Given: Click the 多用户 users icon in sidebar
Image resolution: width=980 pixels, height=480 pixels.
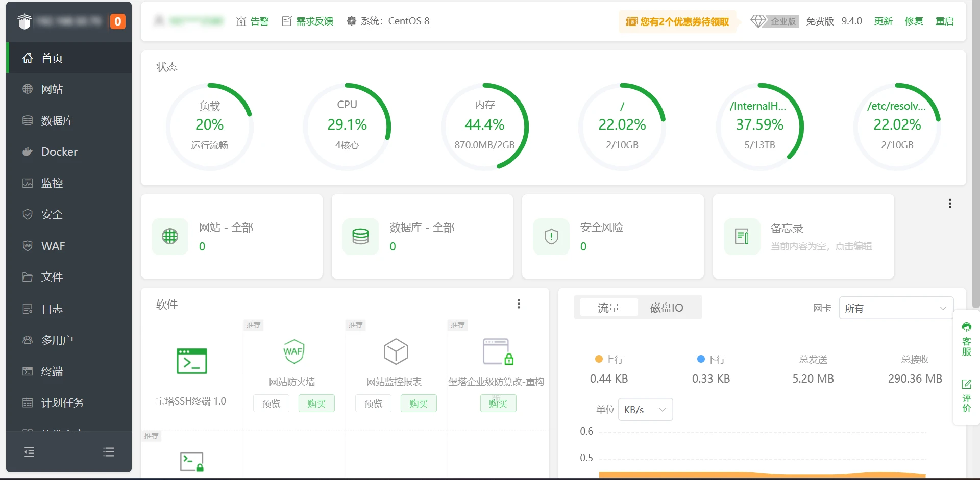Looking at the screenshot, I should 28,340.
